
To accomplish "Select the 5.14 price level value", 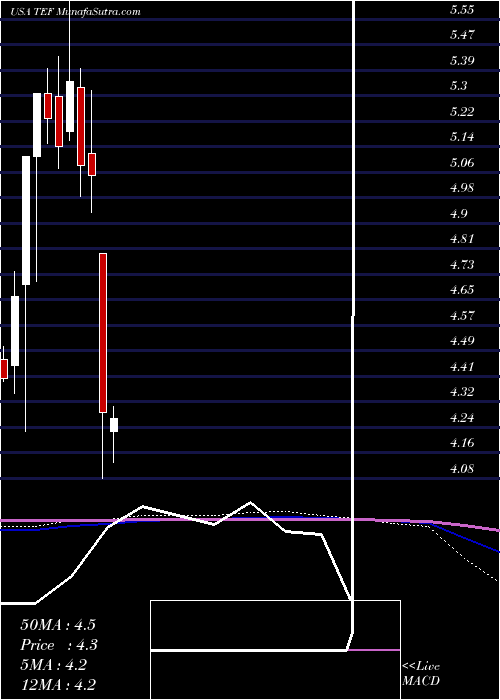I will click(x=461, y=137).
